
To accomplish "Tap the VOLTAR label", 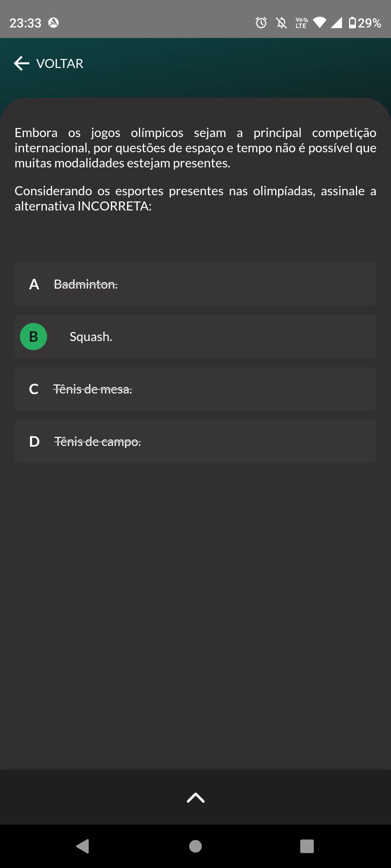I will pos(60,64).
